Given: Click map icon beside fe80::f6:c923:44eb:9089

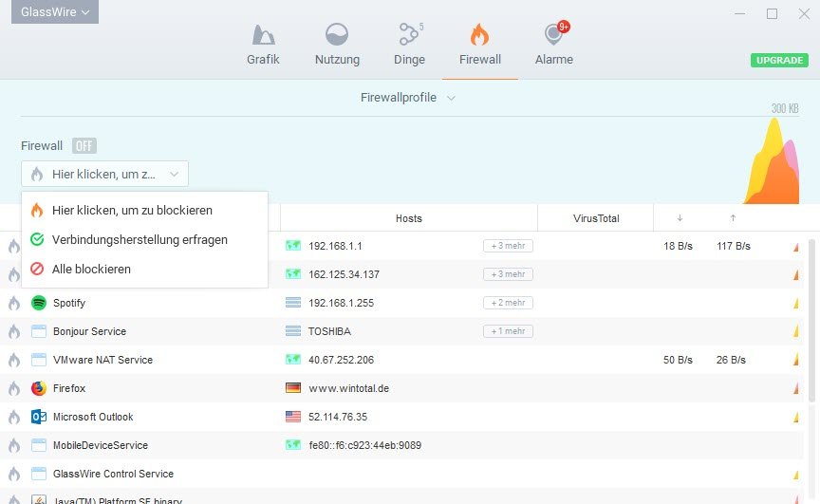Looking at the screenshot, I should pyautogui.click(x=293, y=445).
